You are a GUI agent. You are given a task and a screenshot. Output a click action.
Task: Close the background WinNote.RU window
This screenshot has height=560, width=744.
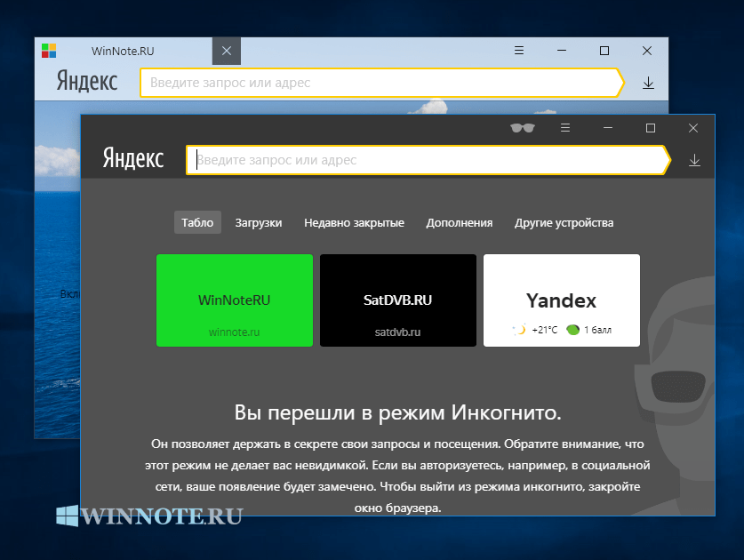click(647, 51)
